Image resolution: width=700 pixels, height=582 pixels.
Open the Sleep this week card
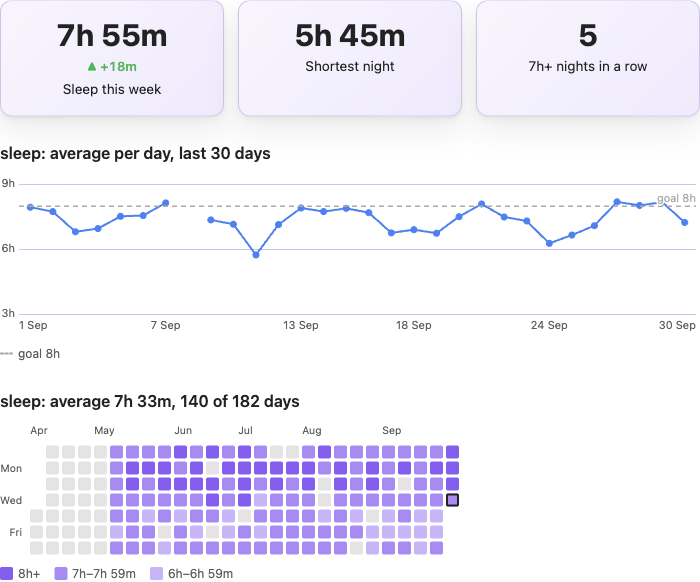pyautogui.click(x=112, y=58)
